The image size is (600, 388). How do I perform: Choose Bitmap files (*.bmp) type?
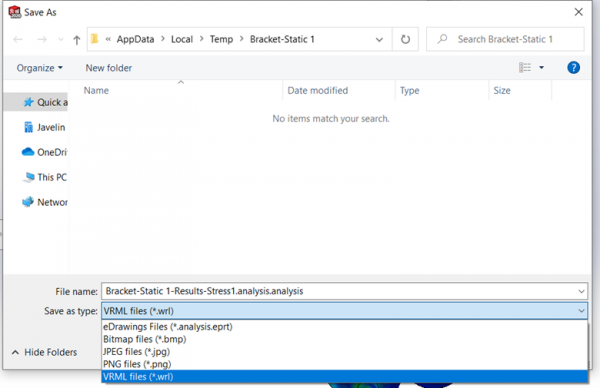344,339
